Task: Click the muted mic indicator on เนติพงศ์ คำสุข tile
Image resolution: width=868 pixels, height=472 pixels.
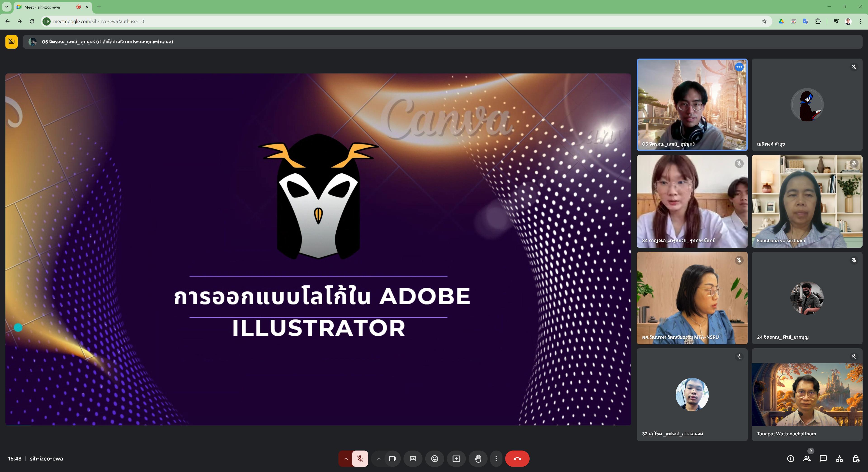Action: 854,67
